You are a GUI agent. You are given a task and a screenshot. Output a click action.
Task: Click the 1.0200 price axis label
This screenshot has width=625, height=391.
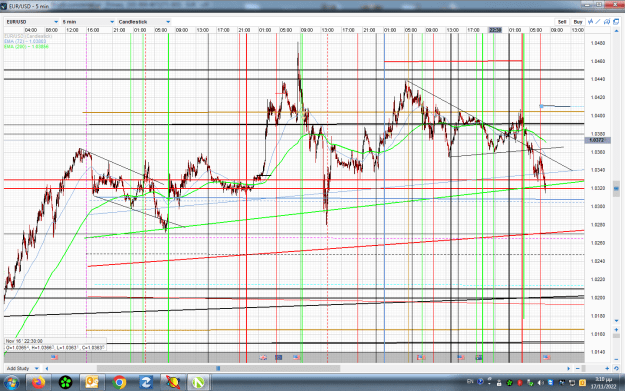(598, 298)
